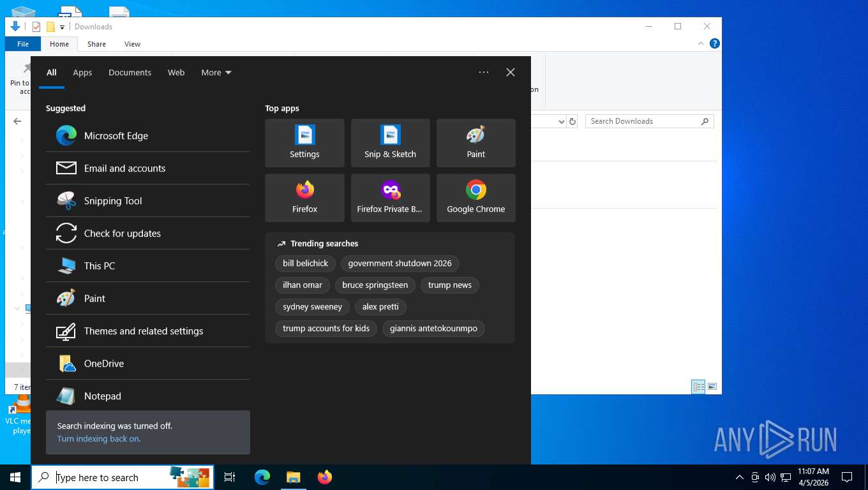Image resolution: width=868 pixels, height=490 pixels.
Task: Open Microsoft Edge from the taskbar
Action: click(x=262, y=477)
